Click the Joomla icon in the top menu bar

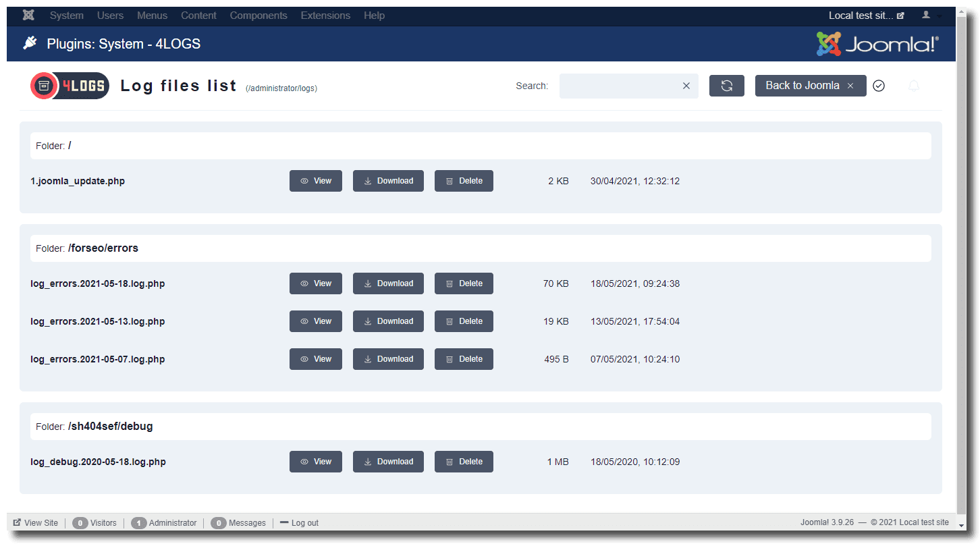[x=28, y=15]
